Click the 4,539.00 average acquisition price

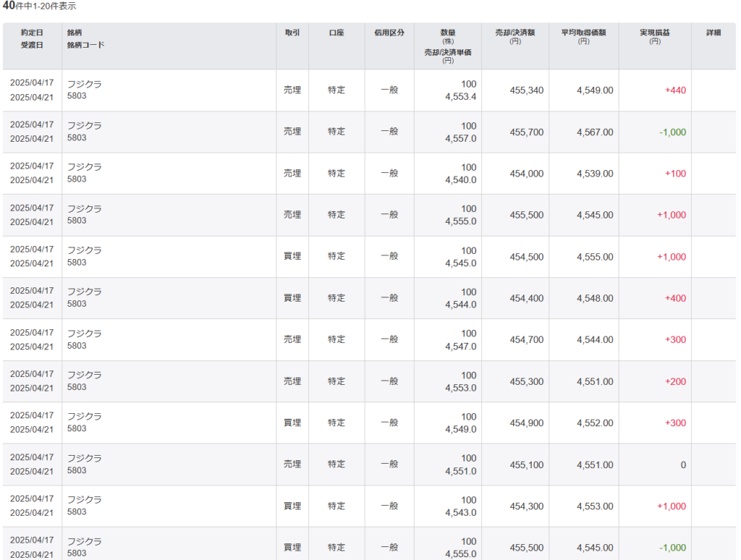[595, 174]
